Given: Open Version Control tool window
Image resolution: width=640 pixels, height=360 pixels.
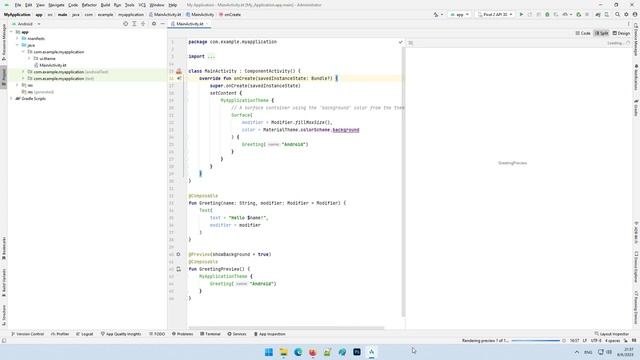Looking at the screenshot, I should [27, 334].
